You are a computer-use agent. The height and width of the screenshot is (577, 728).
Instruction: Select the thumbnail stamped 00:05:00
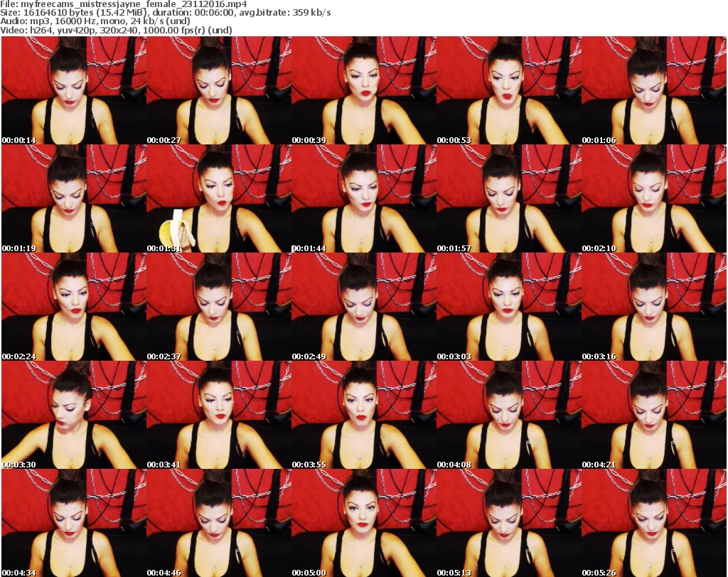363,523
